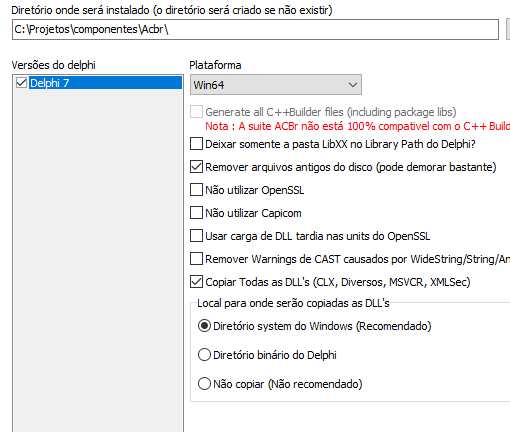510x432 pixels.
Task: Click empty area in Versões do delphi list
Action: (x=98, y=260)
